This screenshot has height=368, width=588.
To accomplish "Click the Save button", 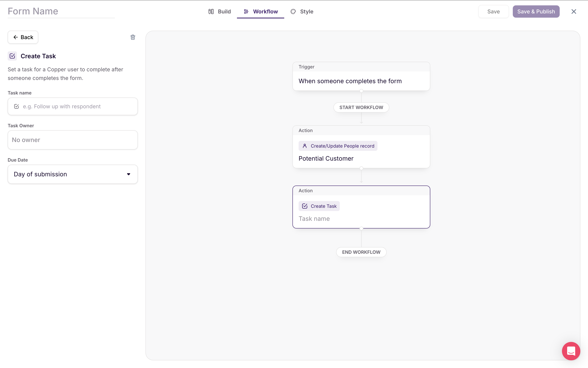I will [493, 11].
